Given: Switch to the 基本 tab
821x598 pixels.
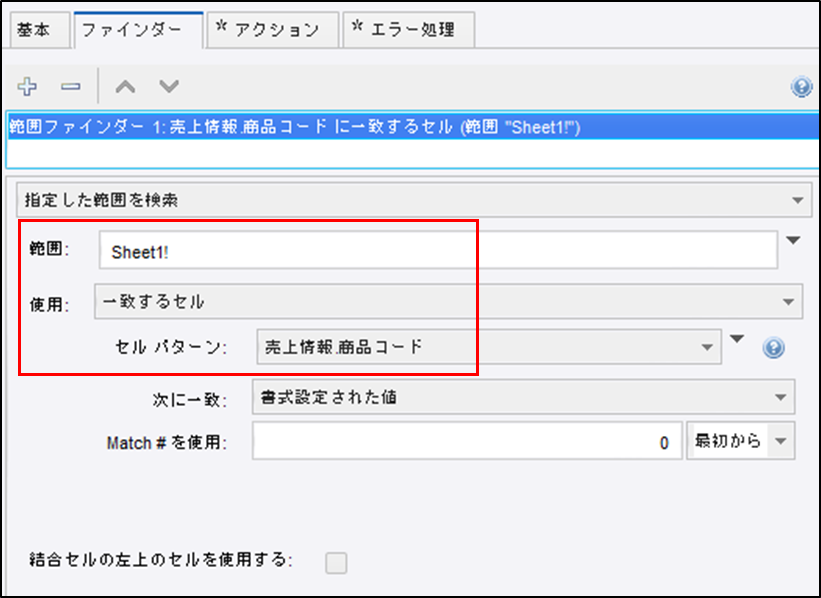Looking at the screenshot, I should pyautogui.click(x=40, y=30).
